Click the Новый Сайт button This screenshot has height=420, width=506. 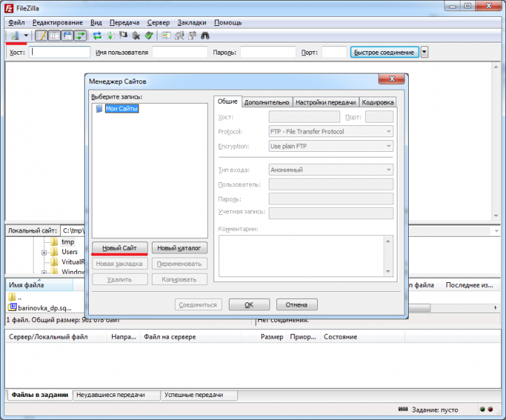(x=120, y=248)
